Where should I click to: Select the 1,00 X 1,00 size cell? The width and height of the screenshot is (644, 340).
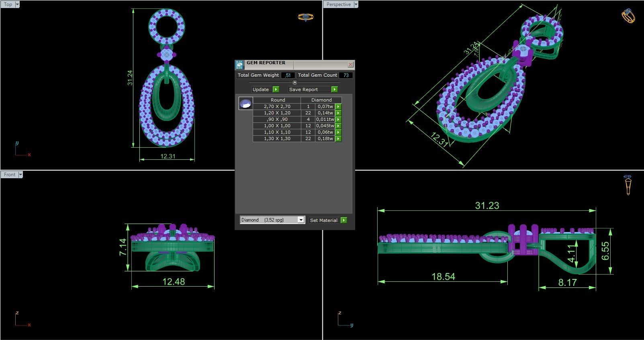click(x=277, y=126)
